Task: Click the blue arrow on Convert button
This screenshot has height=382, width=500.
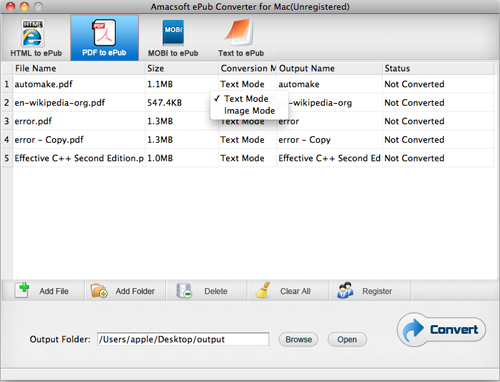Action: [x=413, y=329]
